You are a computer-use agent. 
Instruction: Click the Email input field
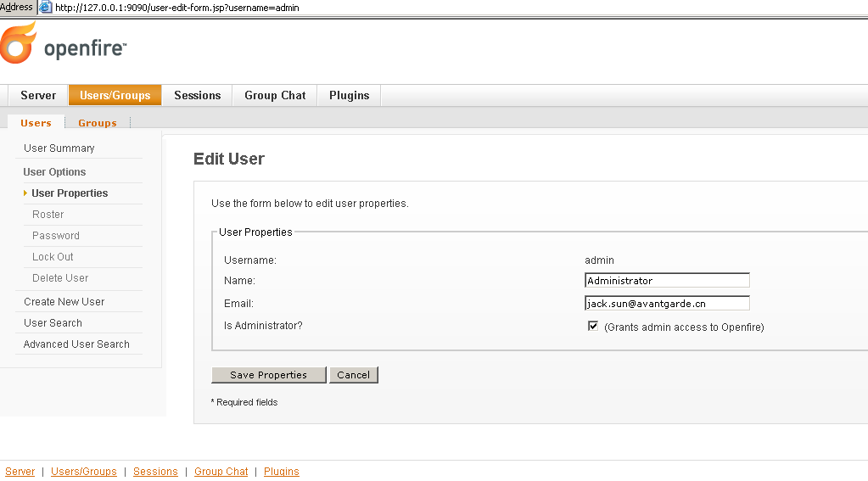(667, 304)
